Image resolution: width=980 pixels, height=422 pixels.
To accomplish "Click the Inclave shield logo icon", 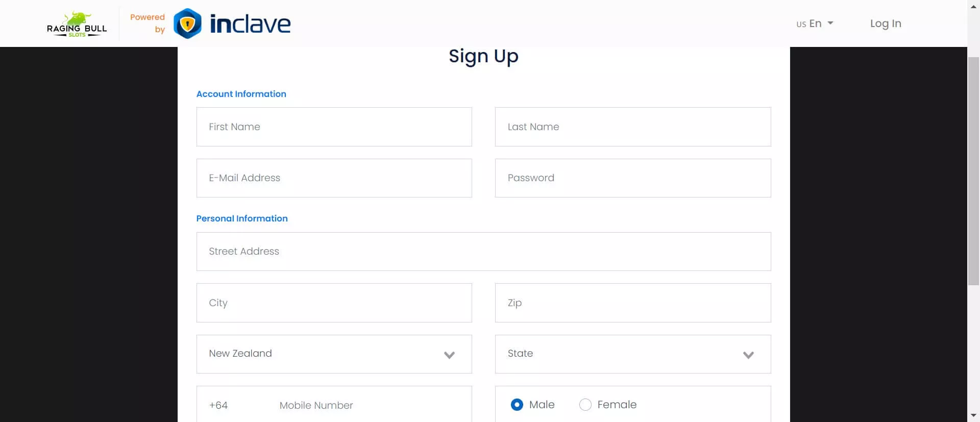I will (187, 23).
